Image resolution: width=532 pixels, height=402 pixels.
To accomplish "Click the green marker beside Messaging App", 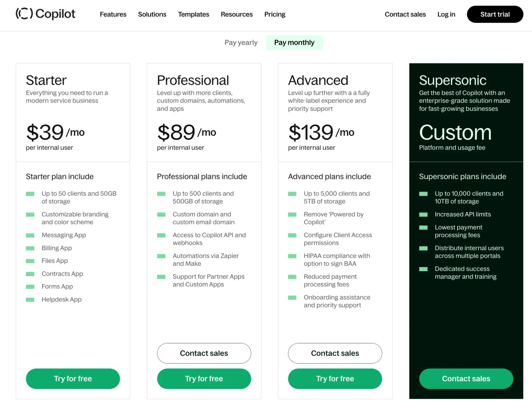I will pos(30,235).
